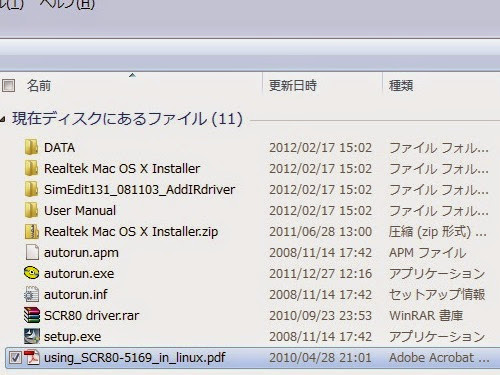Select the using_SCR80-5169_in_linux.pdf file name

(x=135, y=358)
